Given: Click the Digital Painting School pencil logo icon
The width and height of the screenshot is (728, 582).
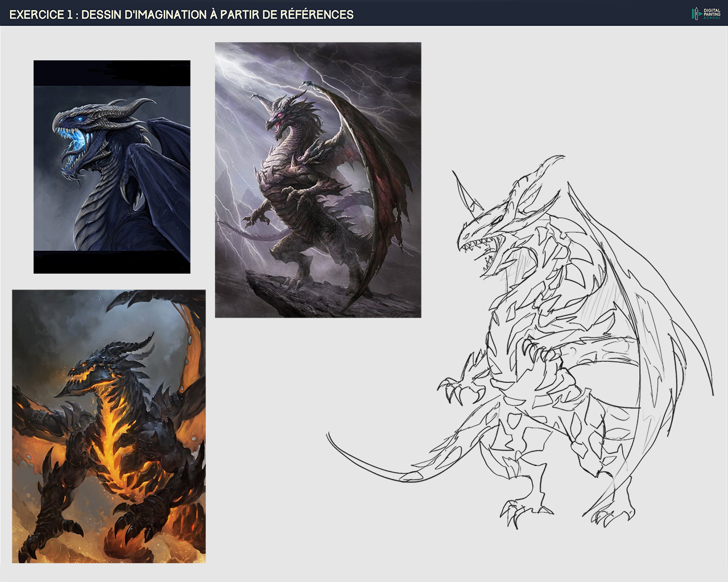Looking at the screenshot, I should 696,13.
